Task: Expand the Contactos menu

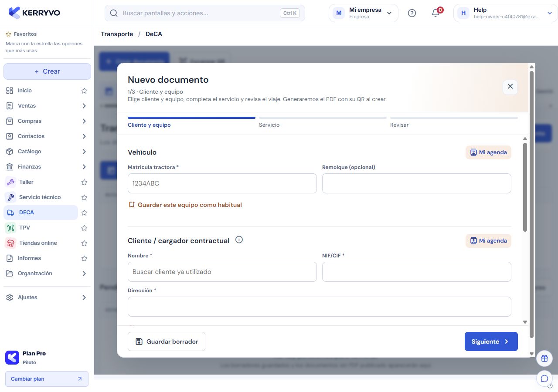Action: pyautogui.click(x=84, y=136)
